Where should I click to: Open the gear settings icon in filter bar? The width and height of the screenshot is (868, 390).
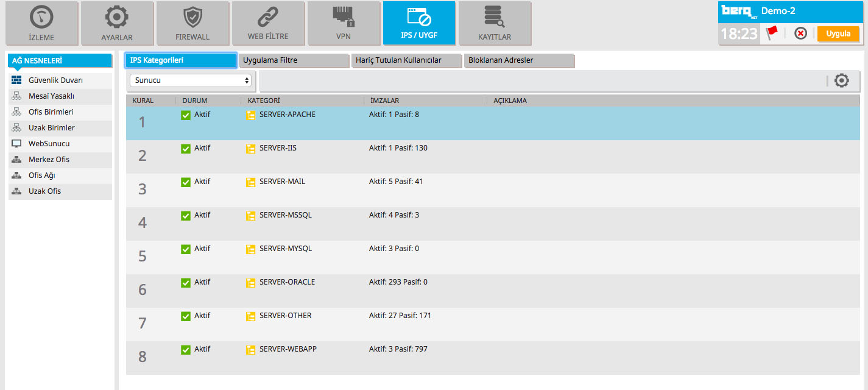(x=841, y=80)
